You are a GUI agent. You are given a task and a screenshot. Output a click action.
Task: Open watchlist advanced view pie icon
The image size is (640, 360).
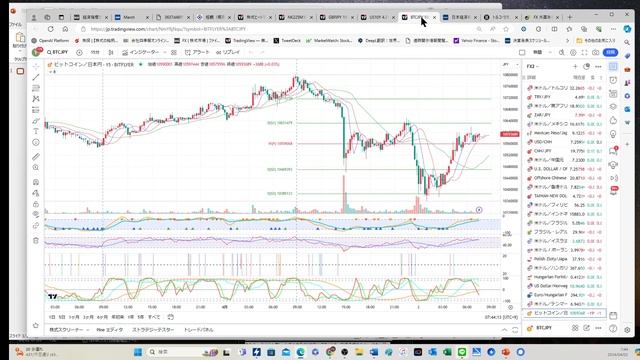(x=587, y=66)
